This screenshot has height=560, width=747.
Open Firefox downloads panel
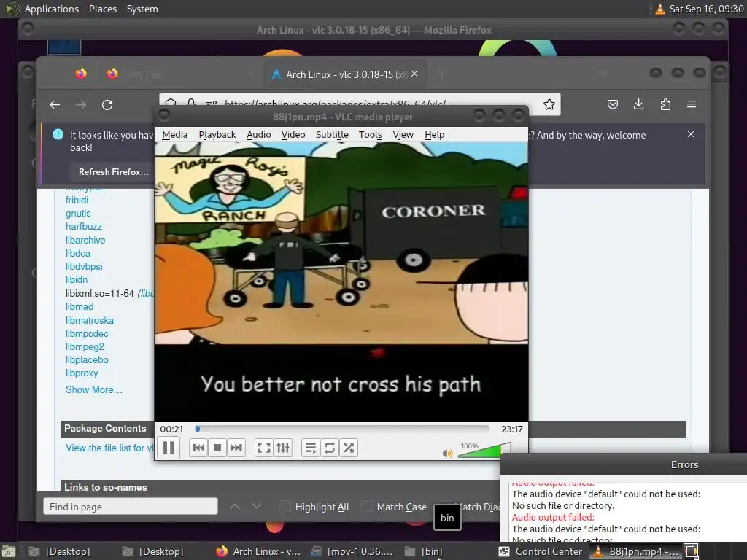pos(639,104)
